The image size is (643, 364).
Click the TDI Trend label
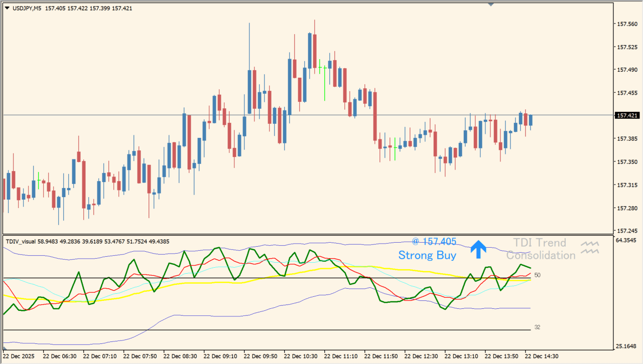pyautogui.click(x=539, y=243)
